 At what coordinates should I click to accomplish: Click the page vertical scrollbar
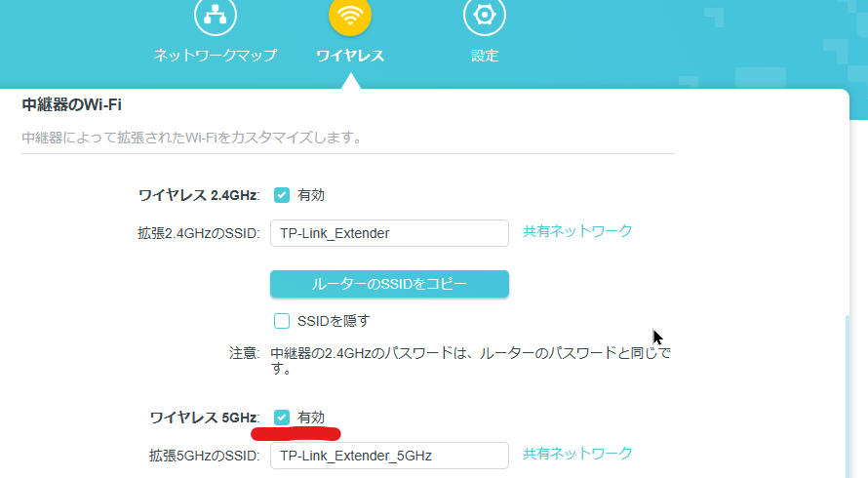coord(847,396)
